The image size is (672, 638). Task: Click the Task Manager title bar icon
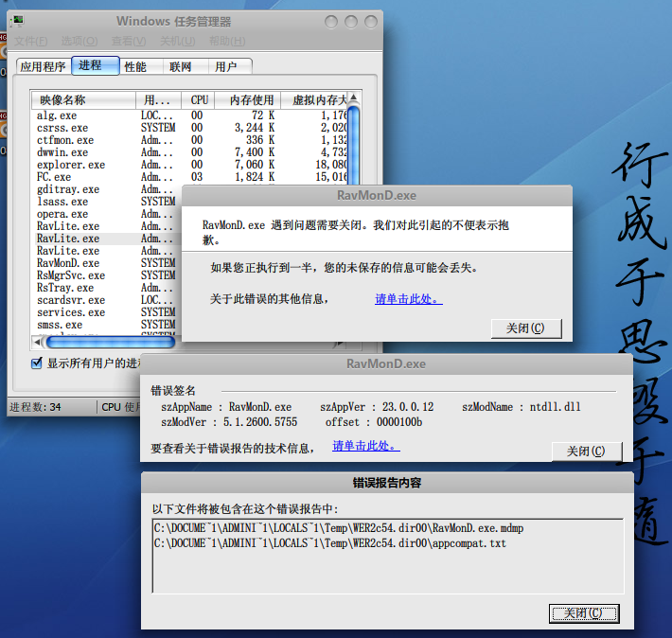point(18,21)
